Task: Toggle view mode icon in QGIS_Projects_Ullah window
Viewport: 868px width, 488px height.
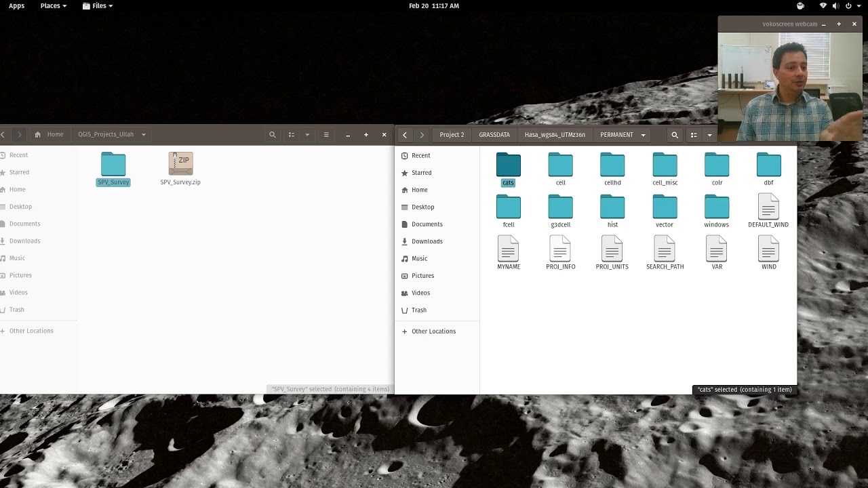Action: point(292,135)
